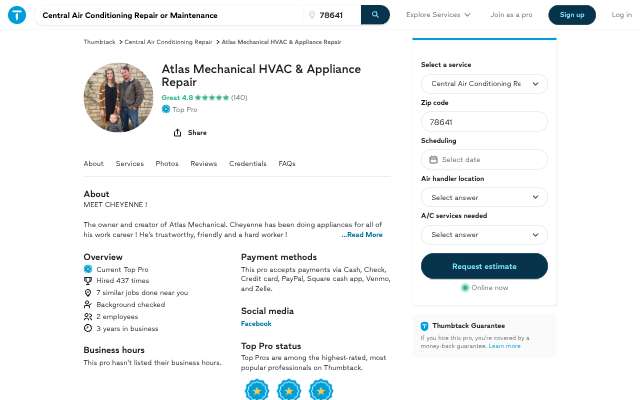
Task: Open the Select a service dropdown
Action: click(x=484, y=84)
